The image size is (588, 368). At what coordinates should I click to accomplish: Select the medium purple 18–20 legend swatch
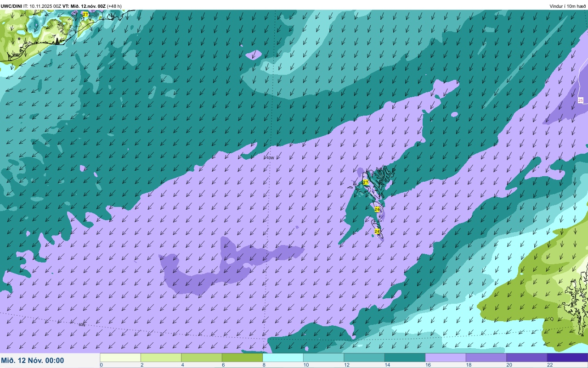coord(486,357)
